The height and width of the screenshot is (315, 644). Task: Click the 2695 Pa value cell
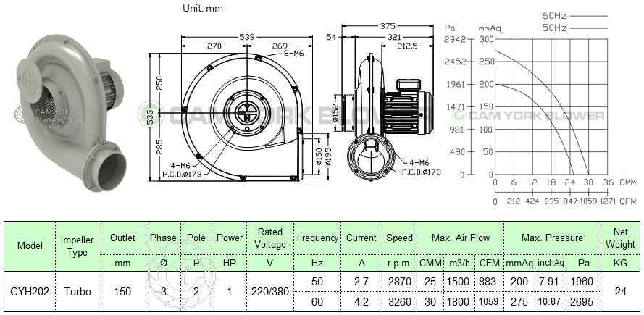pos(582,302)
